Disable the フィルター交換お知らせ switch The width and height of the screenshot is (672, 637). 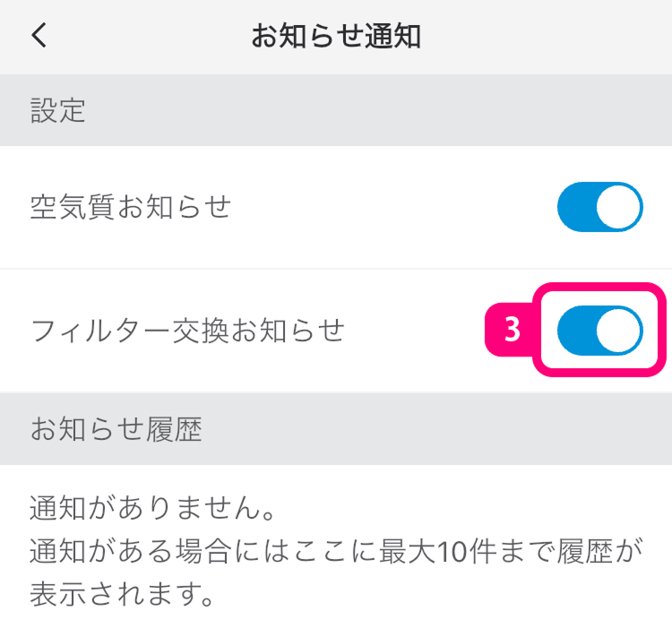click(599, 331)
